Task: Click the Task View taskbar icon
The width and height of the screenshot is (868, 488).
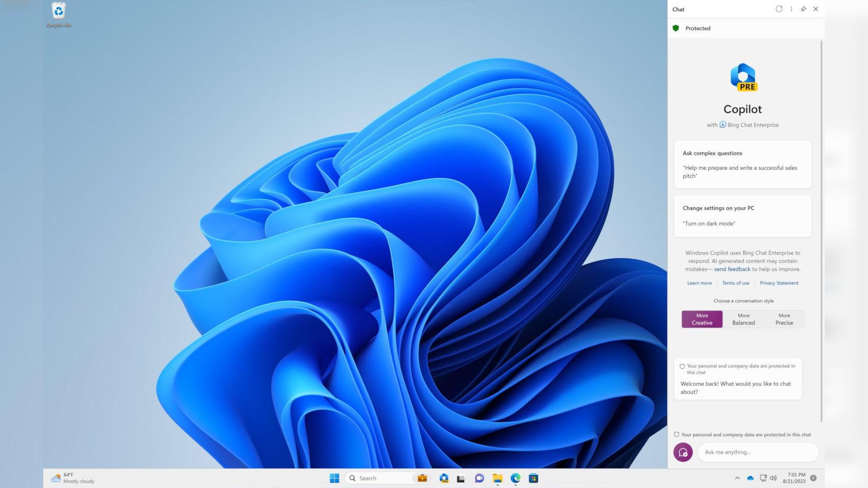Action: click(x=461, y=478)
